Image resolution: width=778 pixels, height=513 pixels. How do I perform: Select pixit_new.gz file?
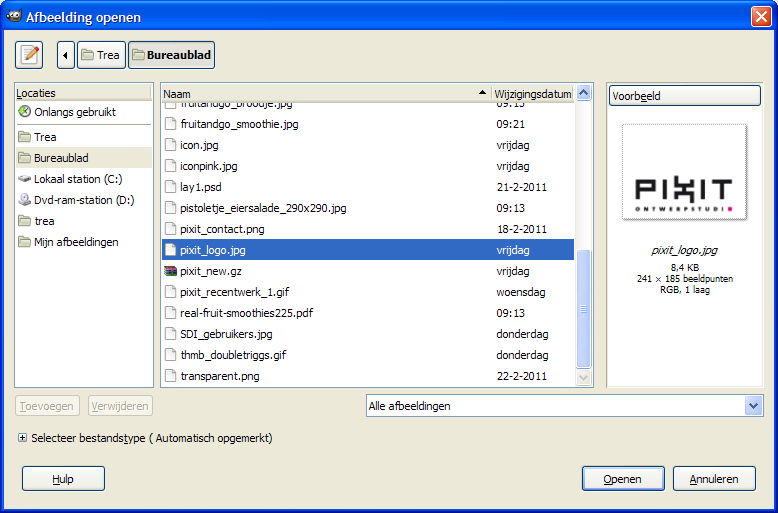[x=368, y=271]
